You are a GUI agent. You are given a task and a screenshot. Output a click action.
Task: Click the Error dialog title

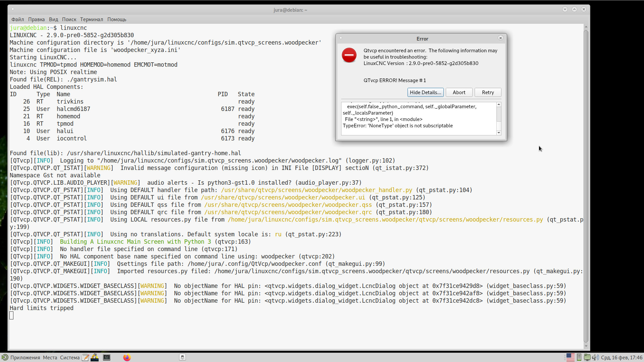click(422, 39)
